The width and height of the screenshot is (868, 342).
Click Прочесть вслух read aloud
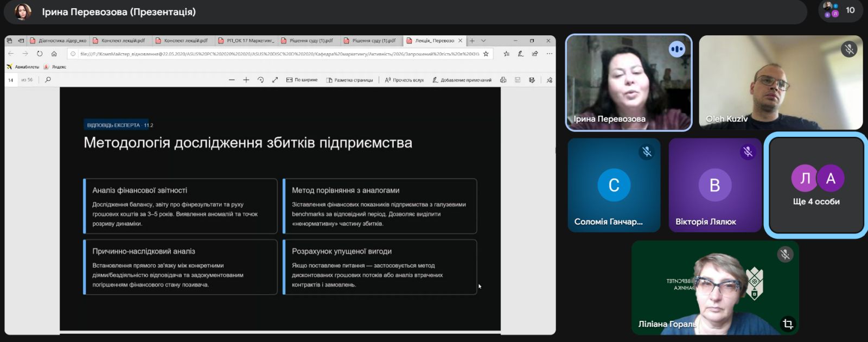(404, 80)
